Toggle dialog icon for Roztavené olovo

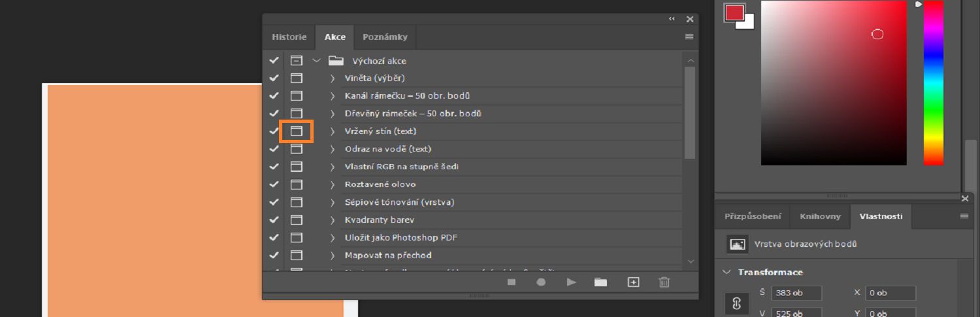point(297,184)
